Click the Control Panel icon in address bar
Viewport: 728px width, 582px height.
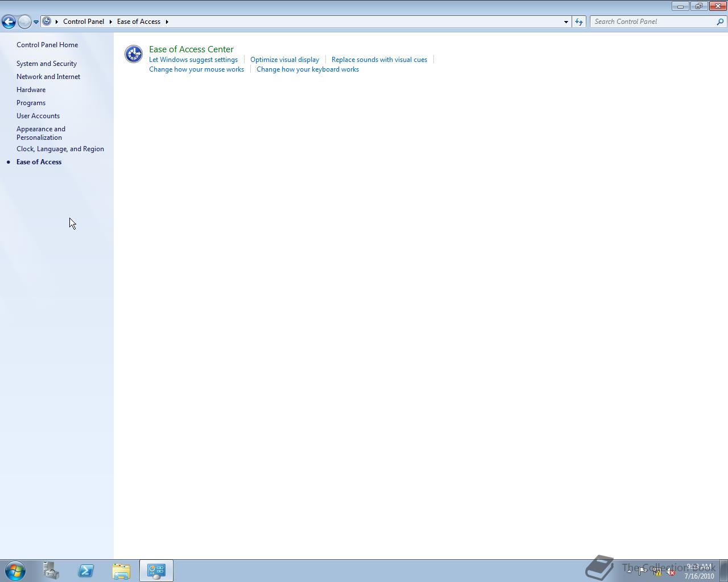47,22
